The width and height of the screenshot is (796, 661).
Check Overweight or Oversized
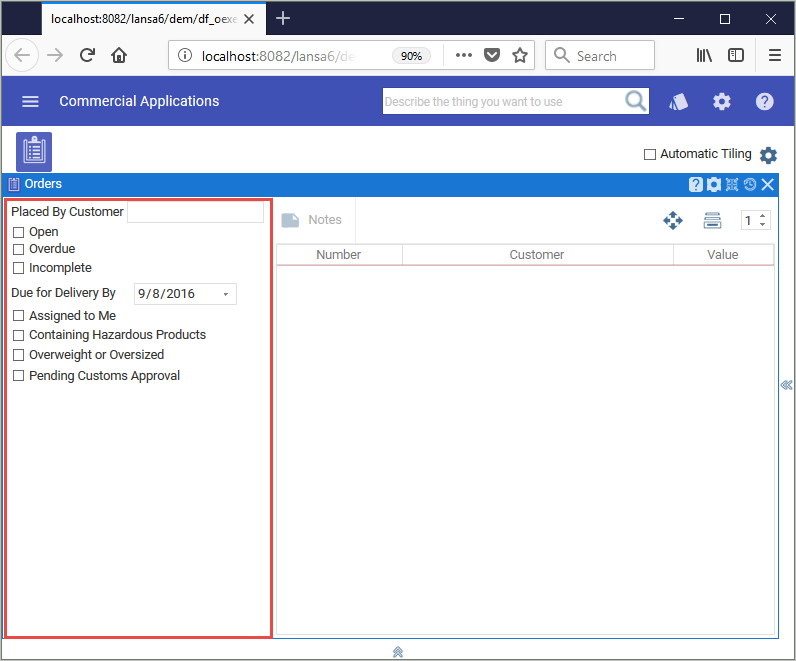18,355
